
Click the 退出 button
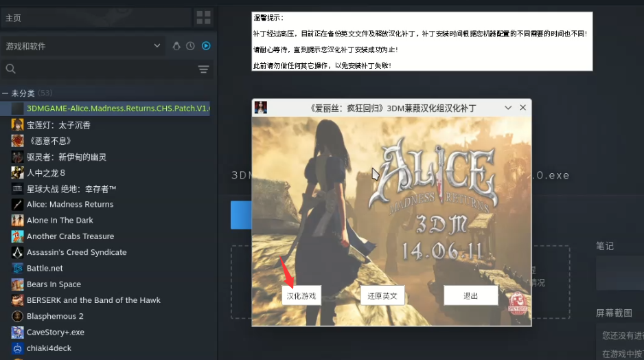coord(471,295)
